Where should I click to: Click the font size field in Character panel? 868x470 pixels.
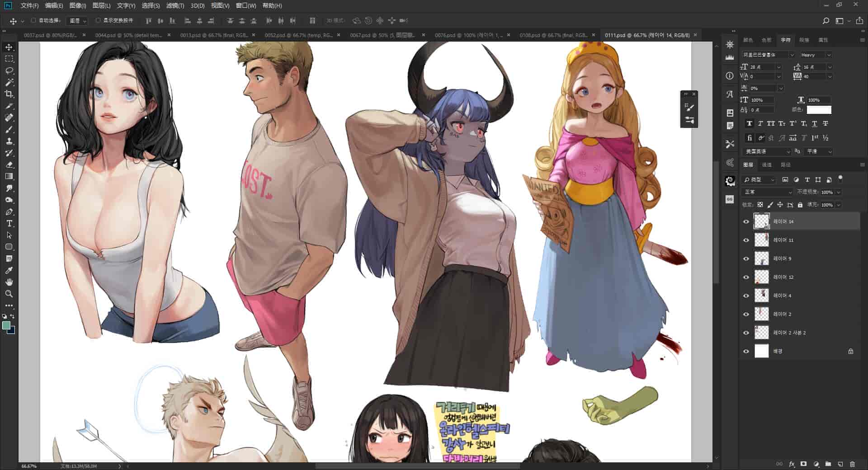(x=763, y=67)
